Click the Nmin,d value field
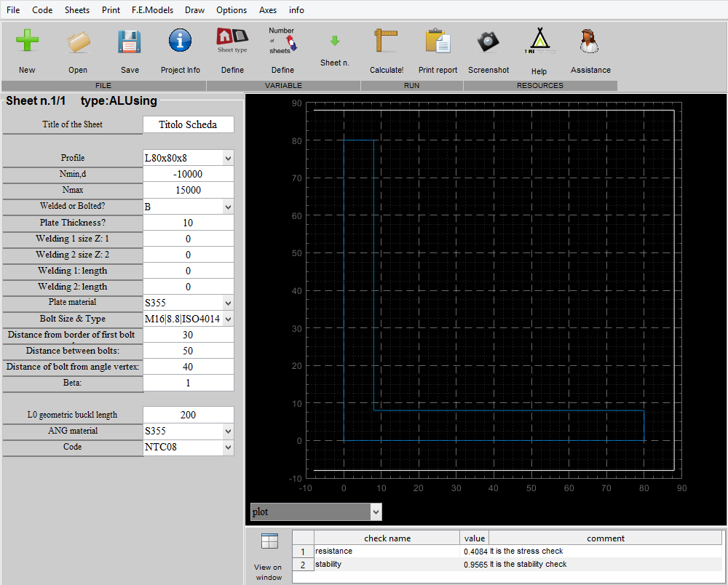The image size is (728, 585). tap(188, 174)
